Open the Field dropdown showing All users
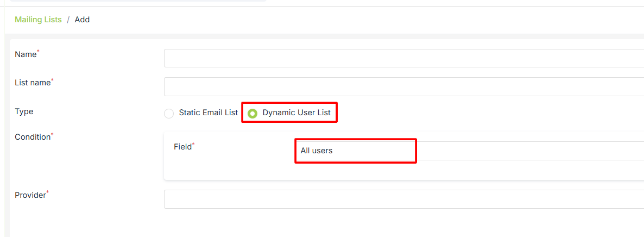Screen dimensions: 644x237 470,151
